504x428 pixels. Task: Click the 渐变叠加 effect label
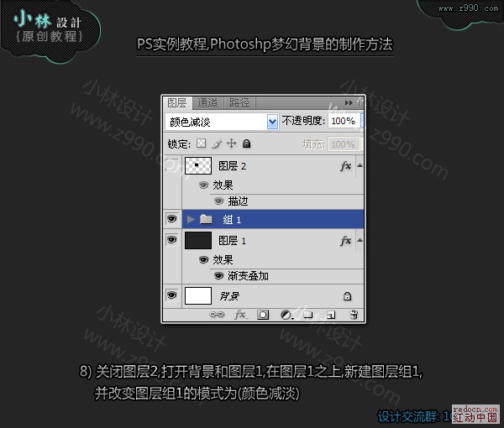pyautogui.click(x=248, y=276)
